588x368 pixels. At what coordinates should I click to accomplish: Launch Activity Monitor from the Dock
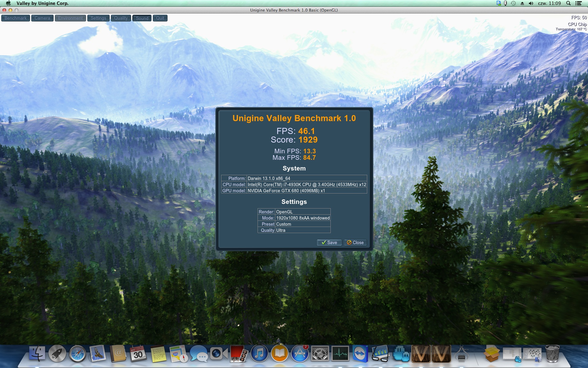[x=340, y=354]
